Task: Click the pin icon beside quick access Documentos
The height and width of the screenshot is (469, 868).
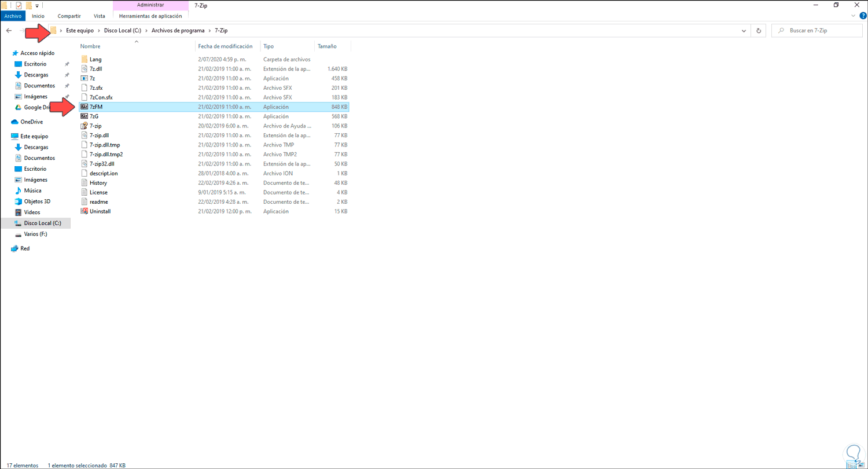Action: [x=67, y=86]
